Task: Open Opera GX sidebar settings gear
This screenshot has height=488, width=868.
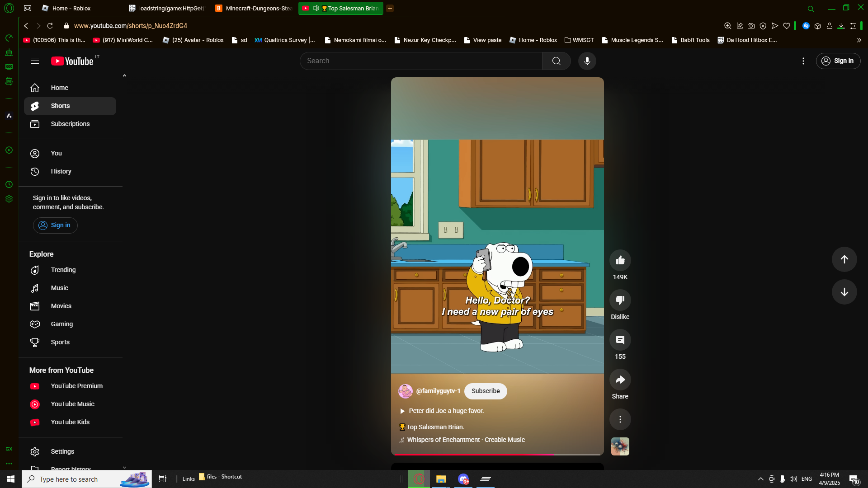Action: tap(9, 199)
